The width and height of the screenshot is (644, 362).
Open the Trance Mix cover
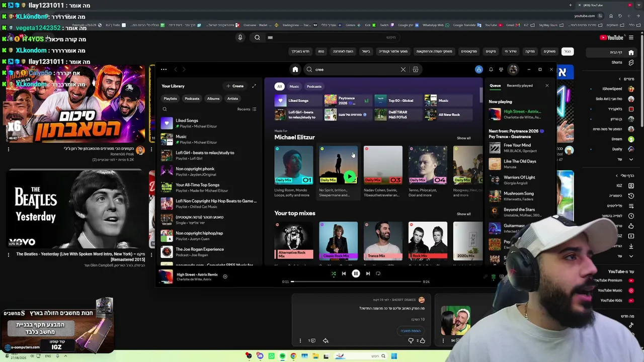click(x=383, y=241)
